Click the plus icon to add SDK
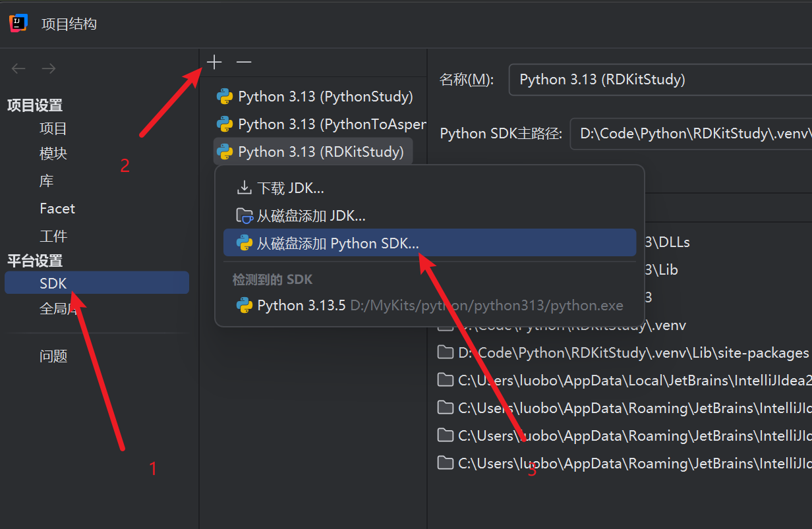Screen dimensions: 812x529 tap(214, 62)
